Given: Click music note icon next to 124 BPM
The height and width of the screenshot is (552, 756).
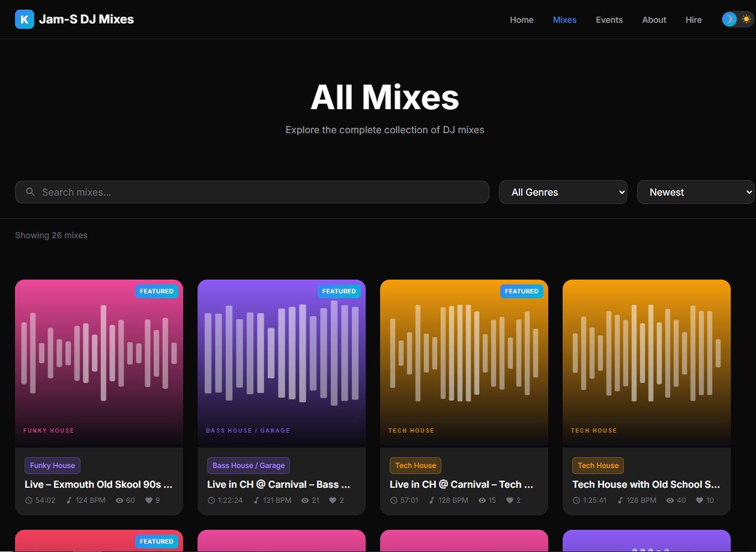Looking at the screenshot, I should 68,500.
